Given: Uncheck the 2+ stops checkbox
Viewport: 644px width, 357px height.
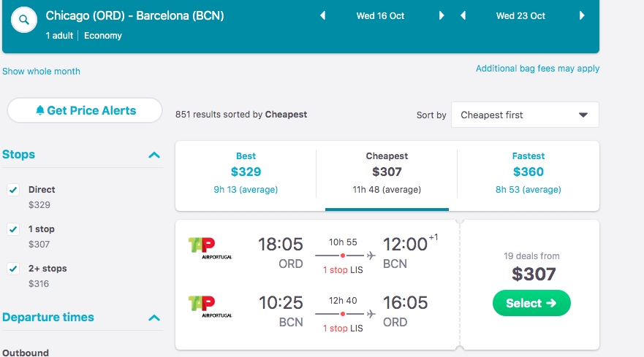Looking at the screenshot, I should coord(13,269).
